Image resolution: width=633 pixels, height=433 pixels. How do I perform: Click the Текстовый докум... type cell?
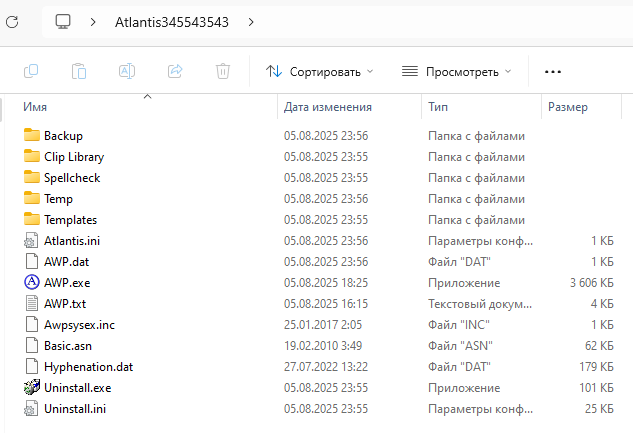point(480,303)
